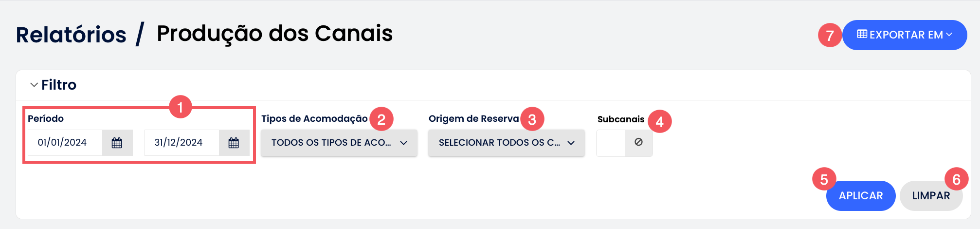Click the red badge numbered 7
The width and height of the screenshot is (980, 229).
pyautogui.click(x=830, y=35)
